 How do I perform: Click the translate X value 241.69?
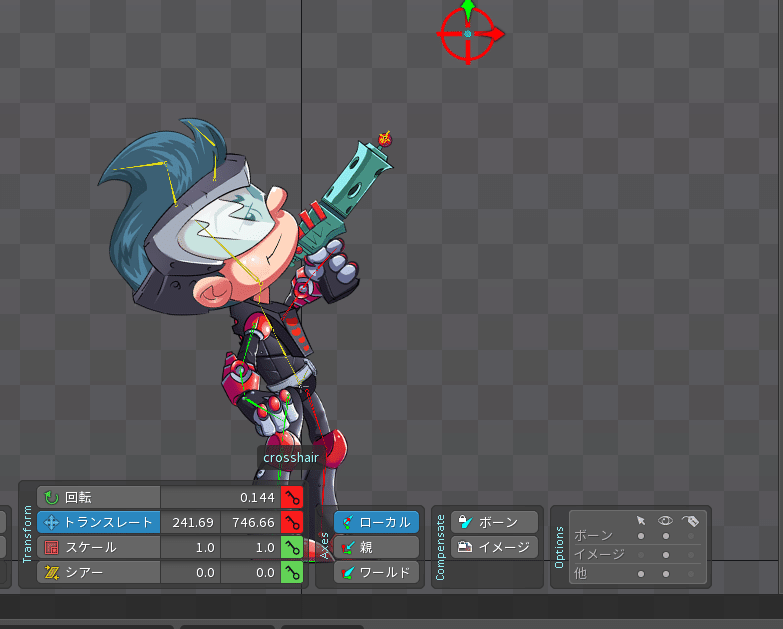point(190,522)
